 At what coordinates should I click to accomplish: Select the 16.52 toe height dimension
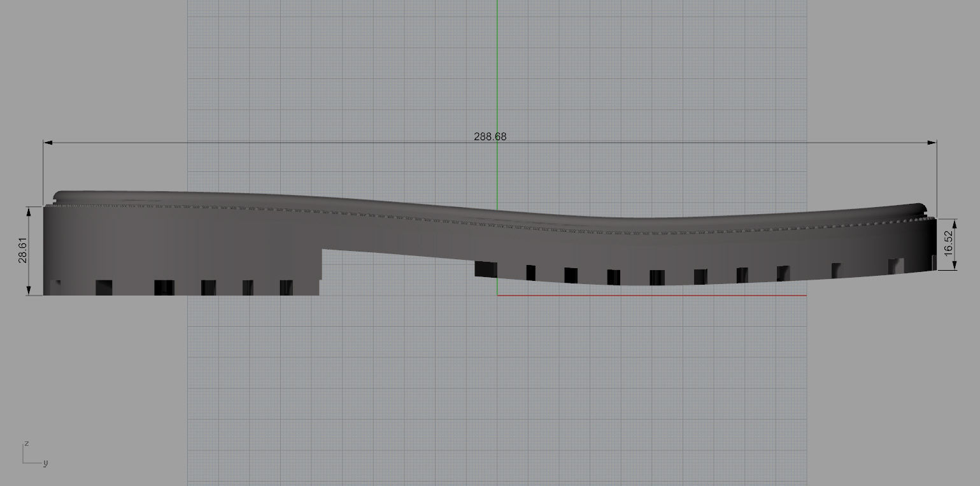point(948,243)
